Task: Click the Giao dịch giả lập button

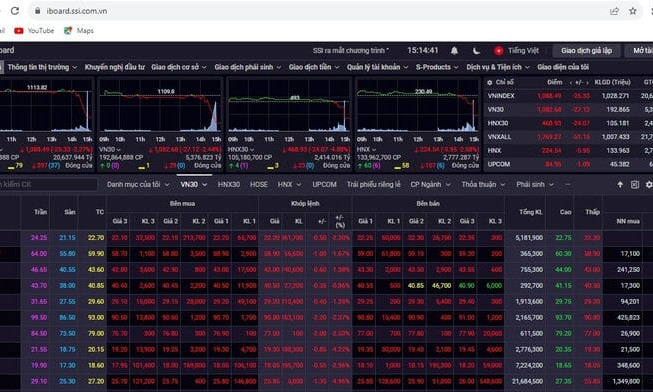Action: (586, 50)
